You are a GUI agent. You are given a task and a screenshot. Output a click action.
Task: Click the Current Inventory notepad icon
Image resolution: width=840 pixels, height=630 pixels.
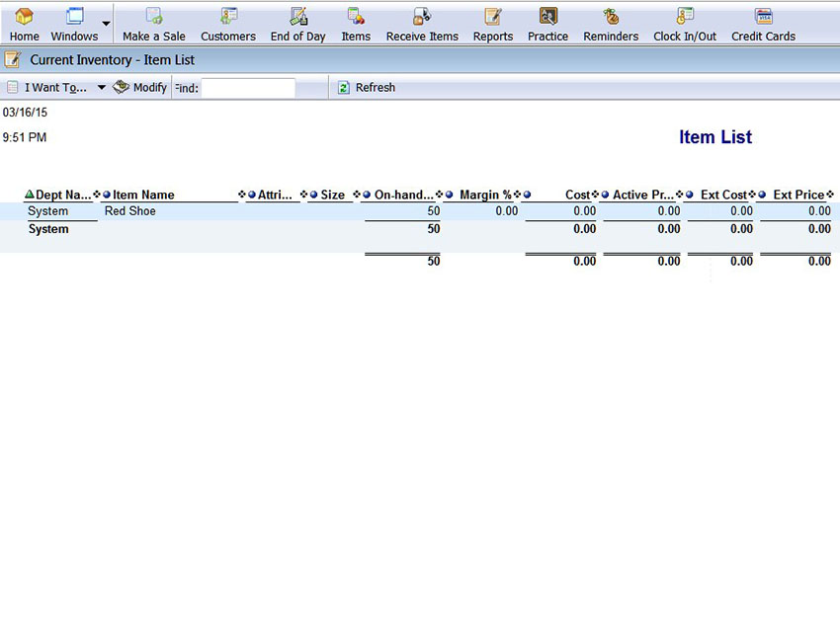click(x=12, y=59)
